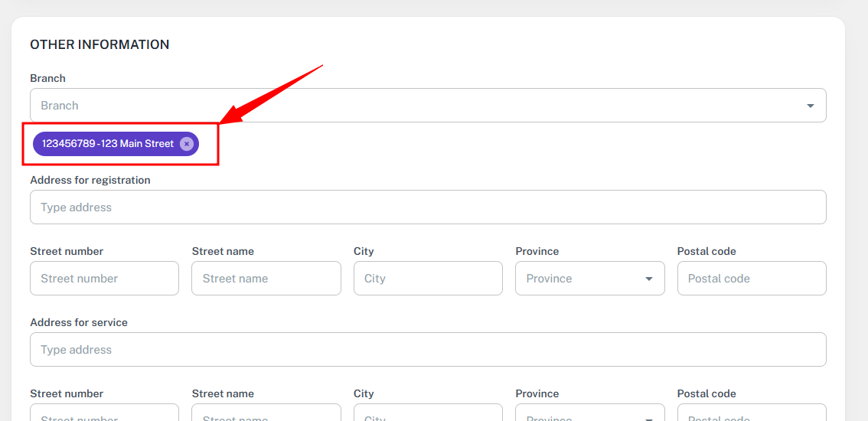Screen dimensions: 868x421
Task: Select the 123456789 -123 Main Street chip
Action: pos(108,144)
